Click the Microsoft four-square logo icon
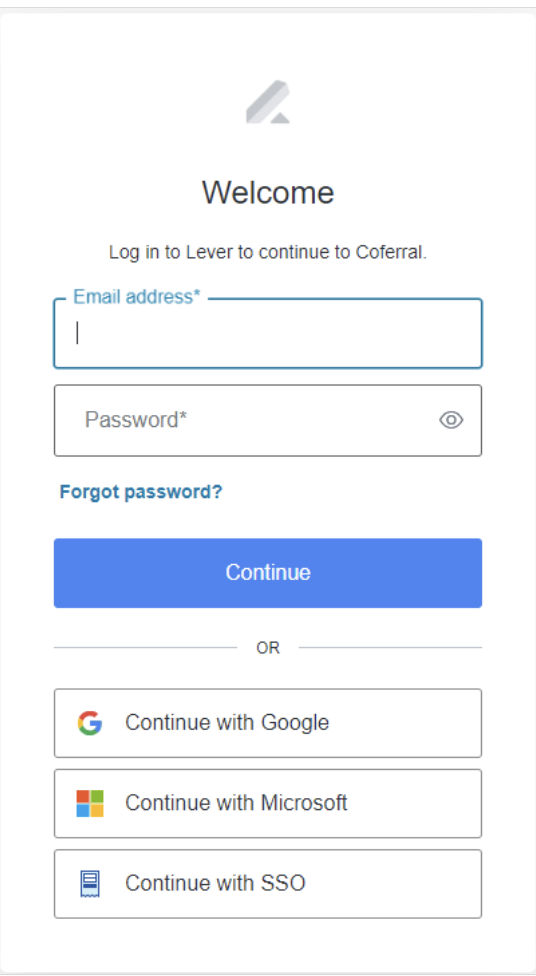 pyautogui.click(x=90, y=804)
